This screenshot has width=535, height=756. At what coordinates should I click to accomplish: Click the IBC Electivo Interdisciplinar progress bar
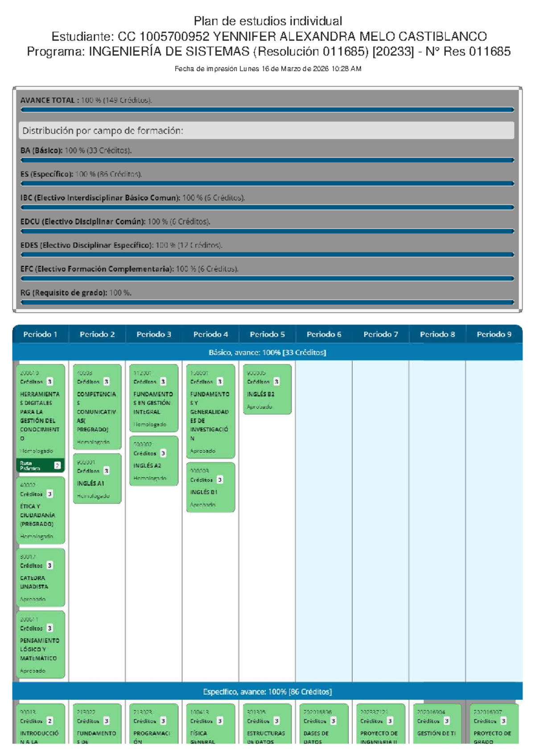(x=267, y=207)
